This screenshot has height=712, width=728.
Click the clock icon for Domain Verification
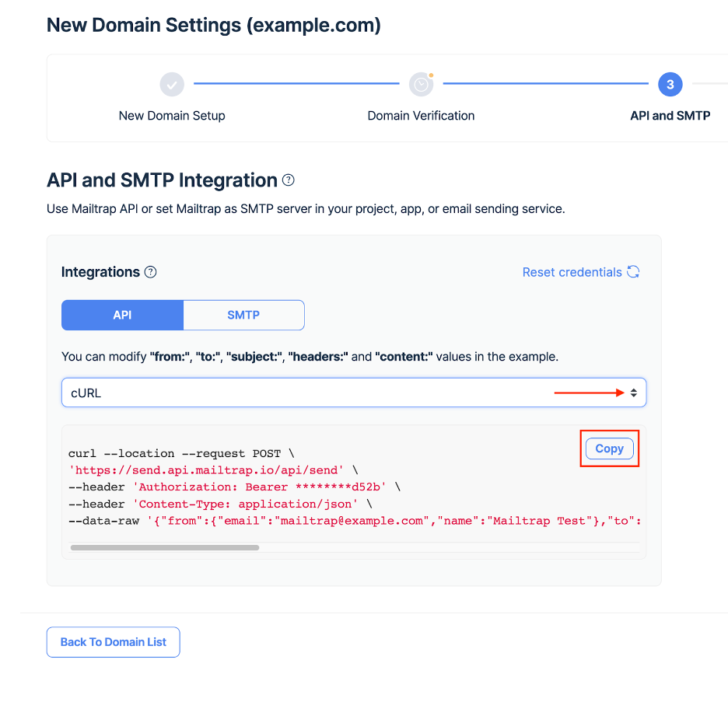pos(421,84)
